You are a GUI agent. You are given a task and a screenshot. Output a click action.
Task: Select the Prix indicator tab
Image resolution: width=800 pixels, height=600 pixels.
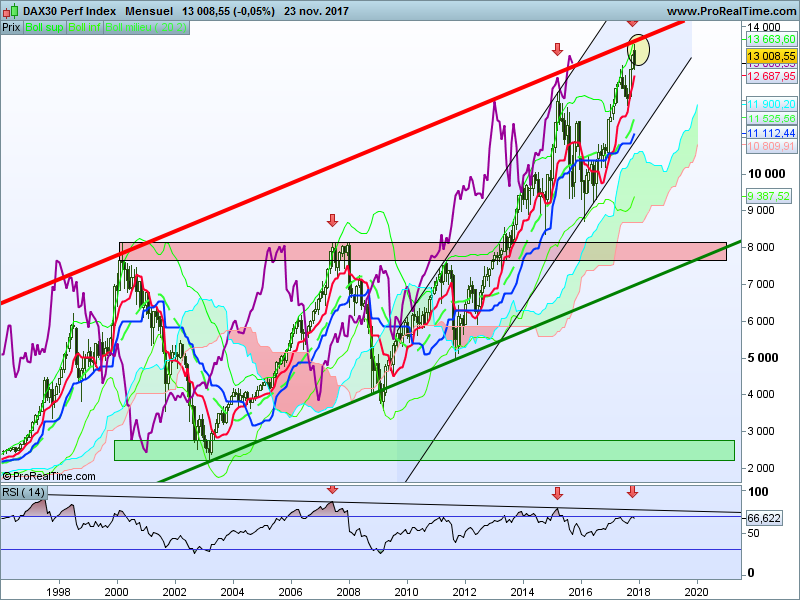[11, 27]
